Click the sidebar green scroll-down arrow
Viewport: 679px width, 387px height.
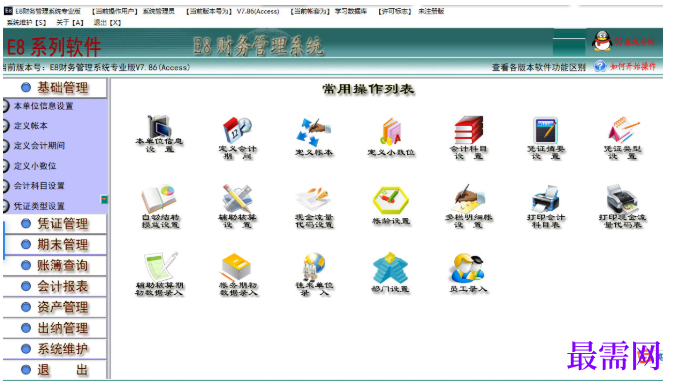pyautogui.click(x=104, y=200)
